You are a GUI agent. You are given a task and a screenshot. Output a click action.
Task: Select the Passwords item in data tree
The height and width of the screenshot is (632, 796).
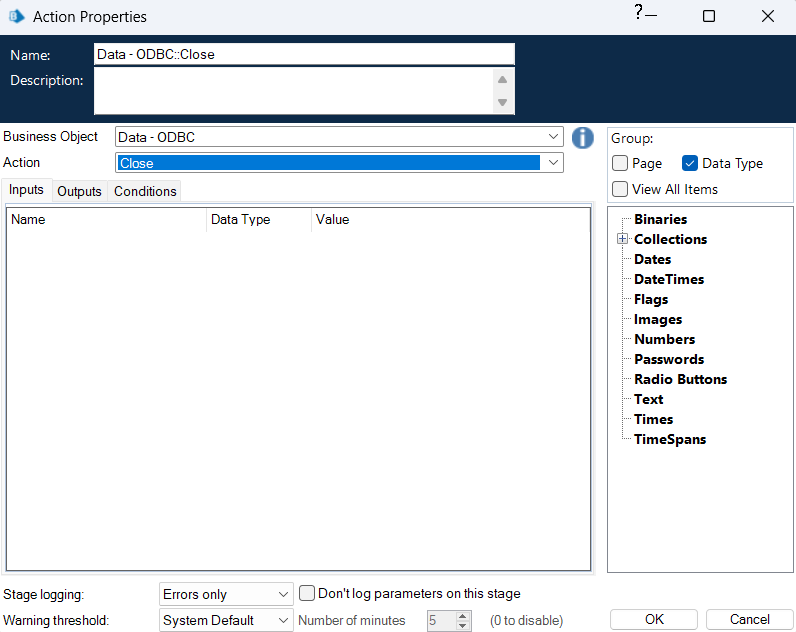pos(669,359)
